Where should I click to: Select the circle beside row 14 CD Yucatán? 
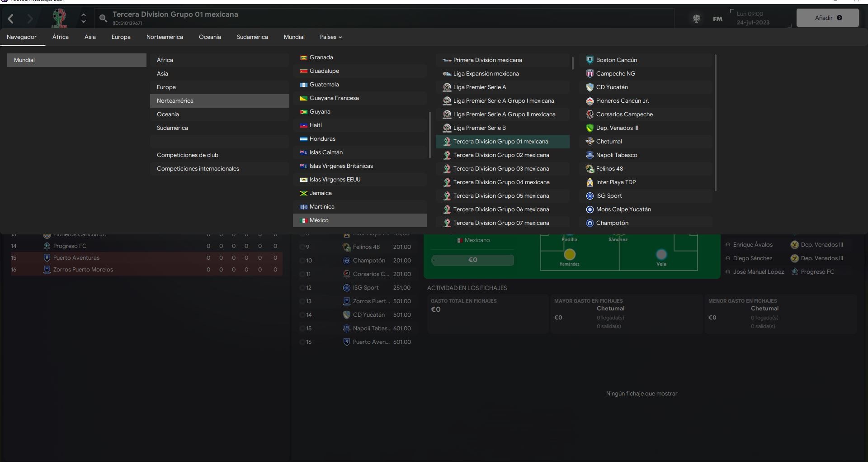click(302, 315)
